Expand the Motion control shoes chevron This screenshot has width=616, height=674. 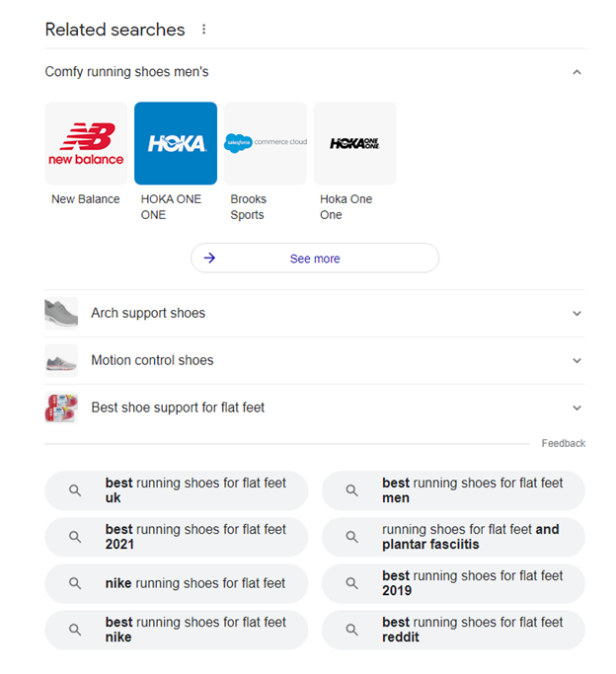[577, 360]
